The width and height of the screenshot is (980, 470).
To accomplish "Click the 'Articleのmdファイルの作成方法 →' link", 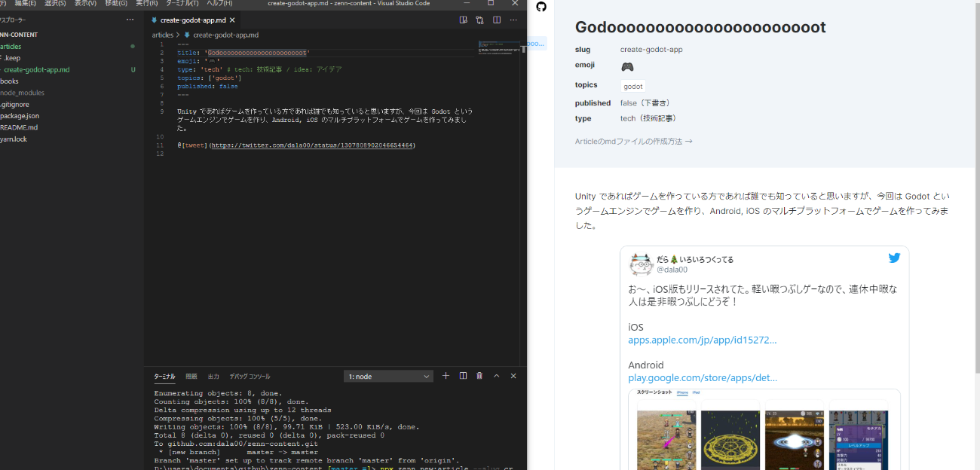I will pyautogui.click(x=633, y=141).
